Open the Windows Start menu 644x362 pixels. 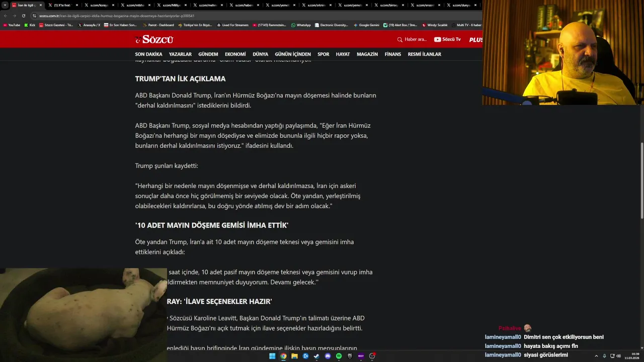[x=272, y=356]
